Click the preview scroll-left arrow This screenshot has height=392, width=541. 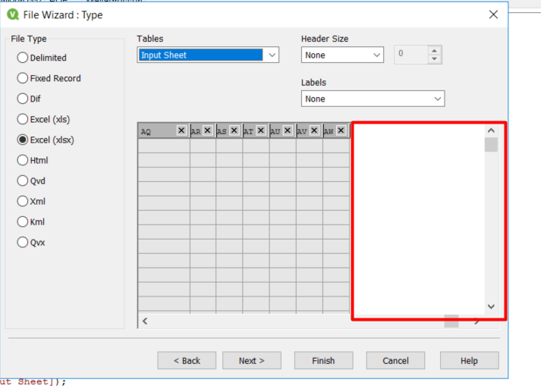point(145,321)
